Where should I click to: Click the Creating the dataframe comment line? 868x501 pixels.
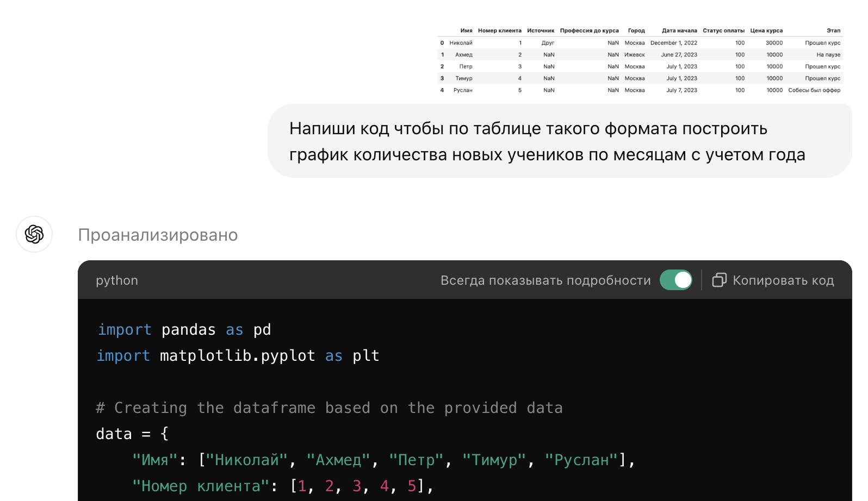point(329,408)
